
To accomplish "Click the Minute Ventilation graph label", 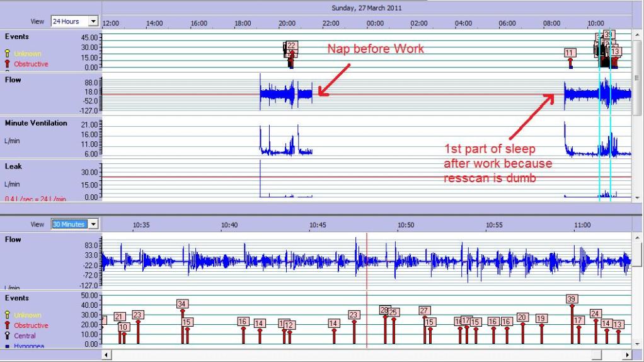I will point(36,123).
